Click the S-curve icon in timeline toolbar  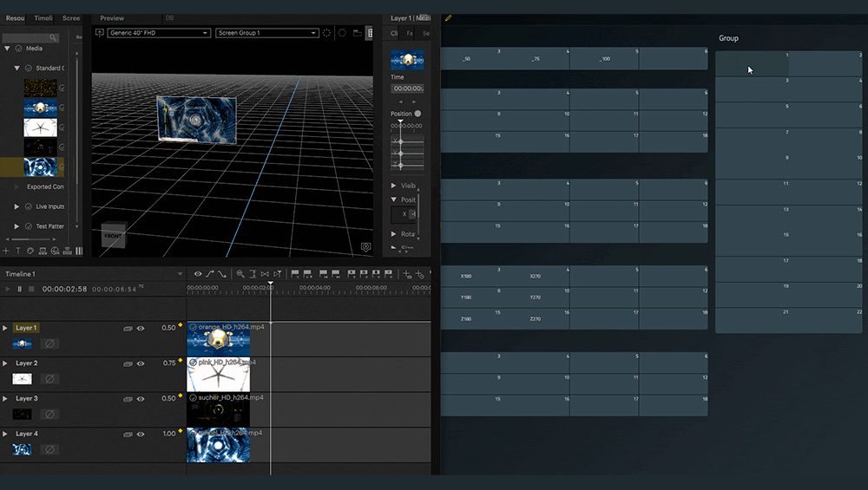(222, 274)
